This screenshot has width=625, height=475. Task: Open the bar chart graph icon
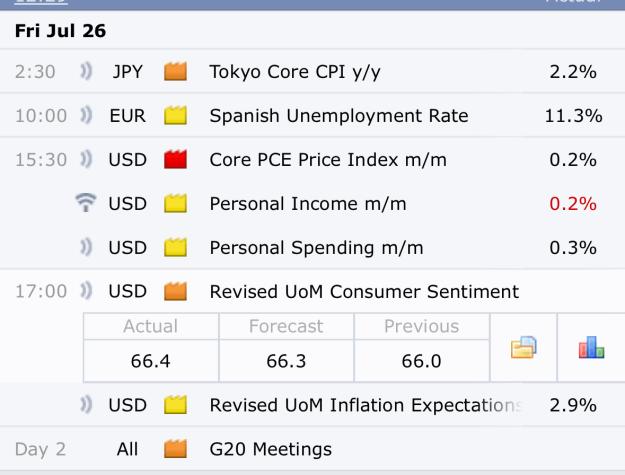pyautogui.click(x=591, y=347)
